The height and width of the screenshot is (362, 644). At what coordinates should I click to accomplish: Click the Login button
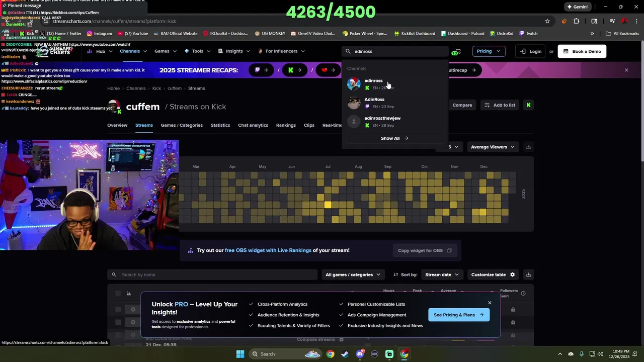click(x=531, y=51)
